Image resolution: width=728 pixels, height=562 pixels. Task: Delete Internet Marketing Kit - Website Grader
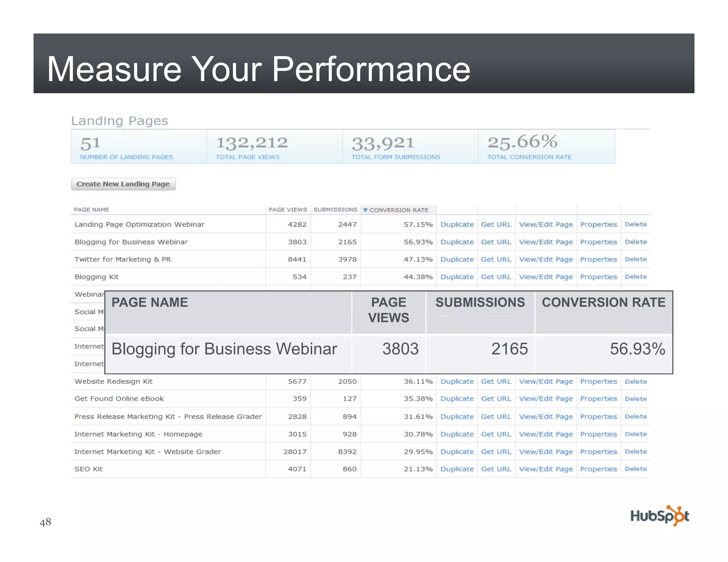coord(636,452)
